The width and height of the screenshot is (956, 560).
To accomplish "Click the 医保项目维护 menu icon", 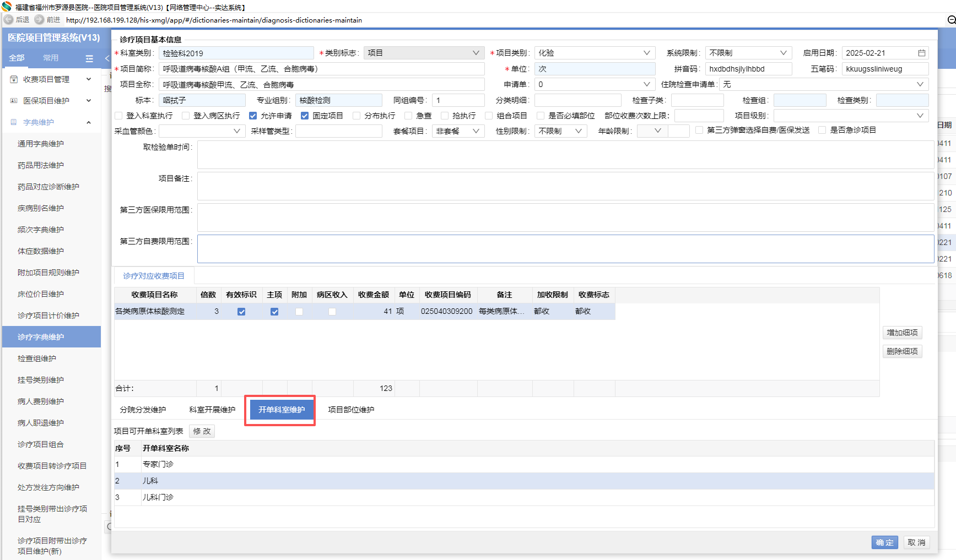I will click(14, 101).
